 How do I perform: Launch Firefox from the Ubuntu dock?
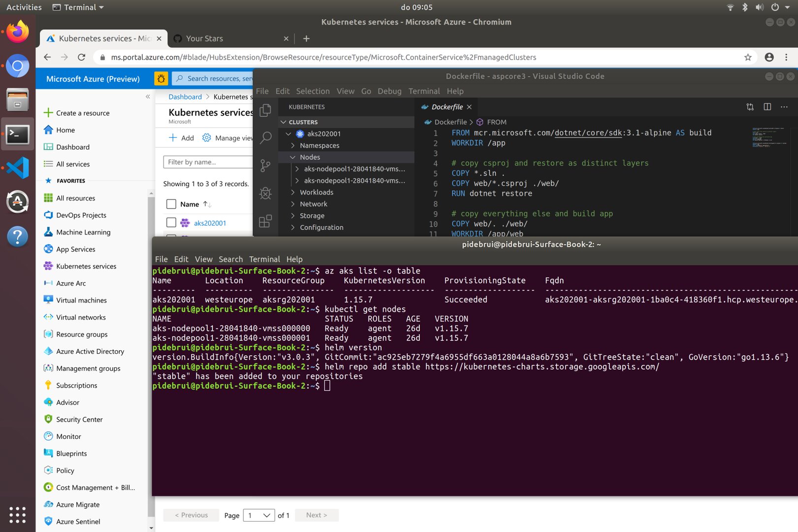(x=17, y=31)
